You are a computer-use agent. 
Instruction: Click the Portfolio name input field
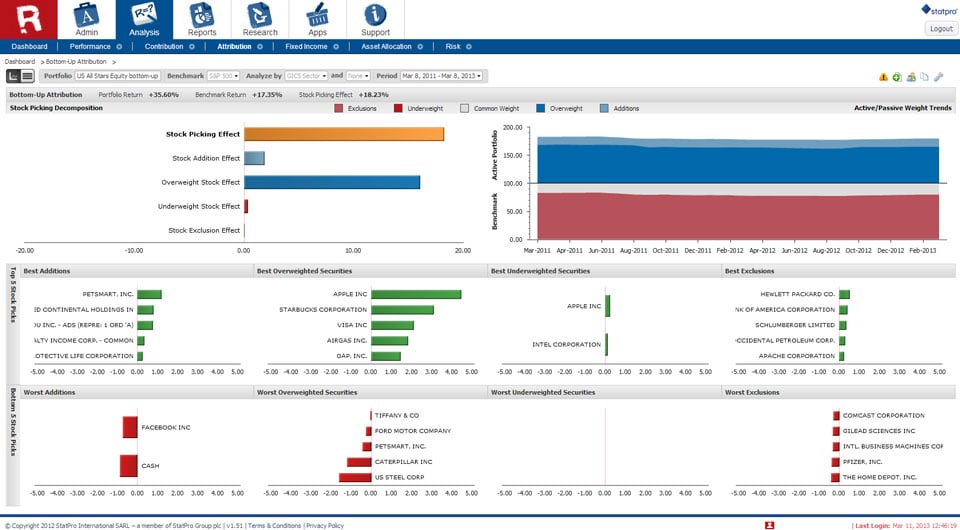tap(118, 76)
